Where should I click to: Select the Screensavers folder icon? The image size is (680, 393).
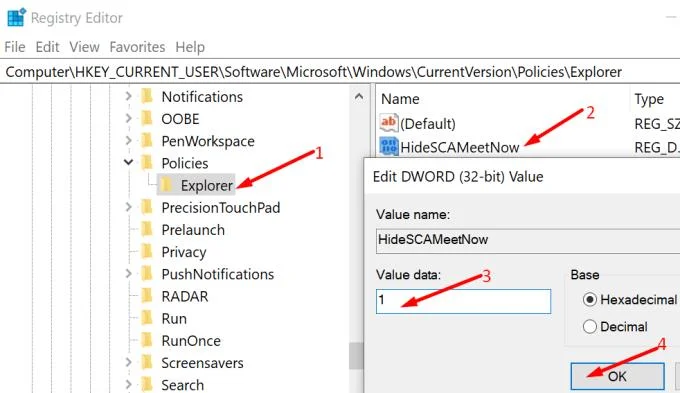pyautogui.click(x=147, y=362)
